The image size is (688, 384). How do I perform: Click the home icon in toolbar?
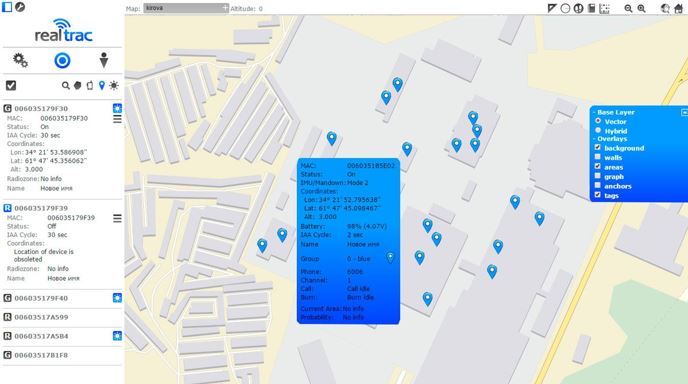coord(678,8)
